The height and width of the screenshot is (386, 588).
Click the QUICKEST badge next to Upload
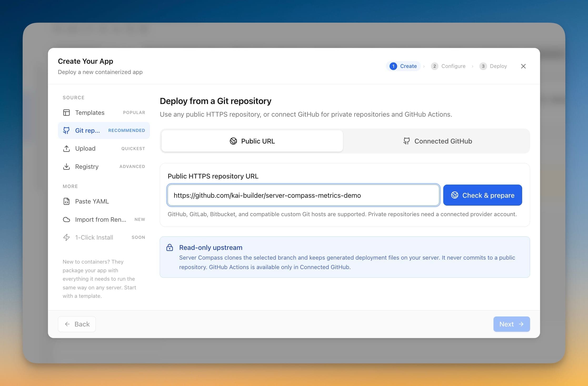coord(133,149)
